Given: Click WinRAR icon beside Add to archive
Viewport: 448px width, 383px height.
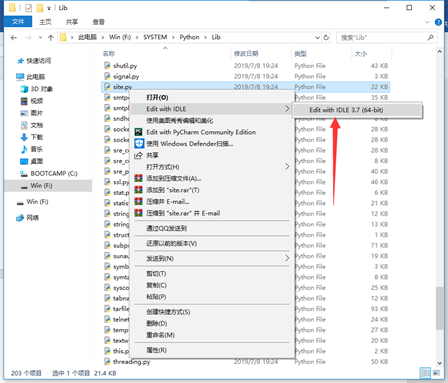Looking at the screenshot, I should (139, 178).
